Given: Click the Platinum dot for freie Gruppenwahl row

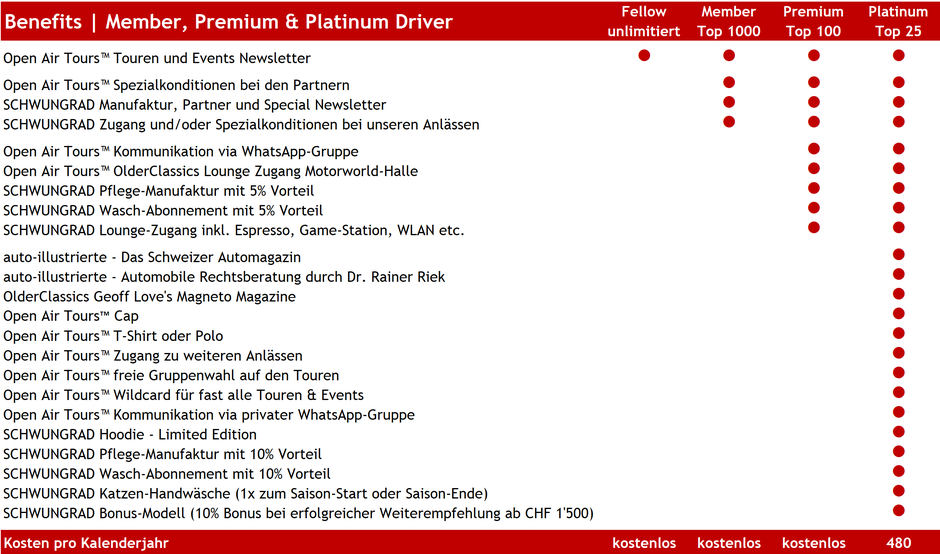Looking at the screenshot, I should click(x=898, y=373).
